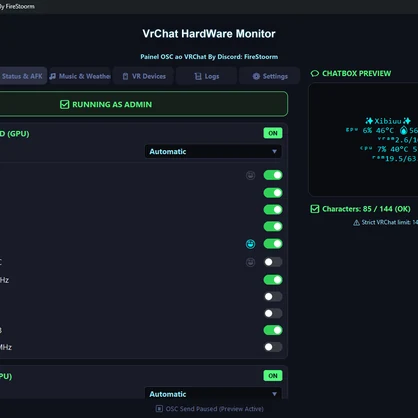Click the Painel OSC ao VRChat subtitle
The image size is (418, 418).
tap(209, 57)
